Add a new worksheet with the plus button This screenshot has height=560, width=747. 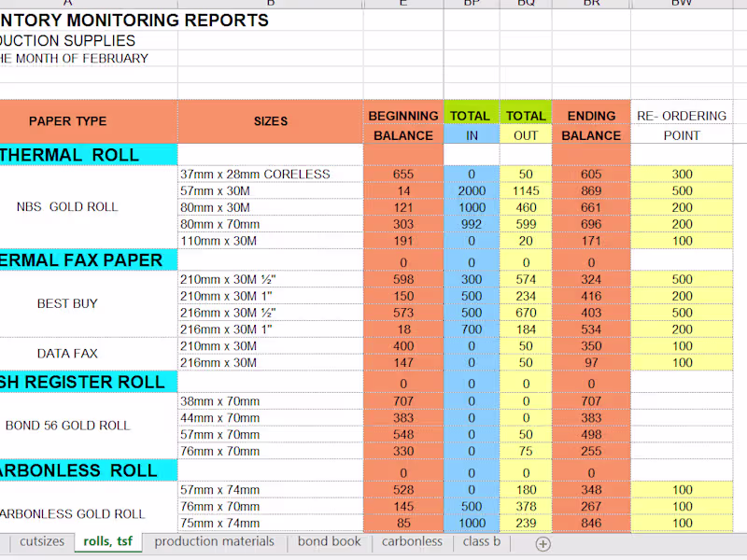(542, 543)
